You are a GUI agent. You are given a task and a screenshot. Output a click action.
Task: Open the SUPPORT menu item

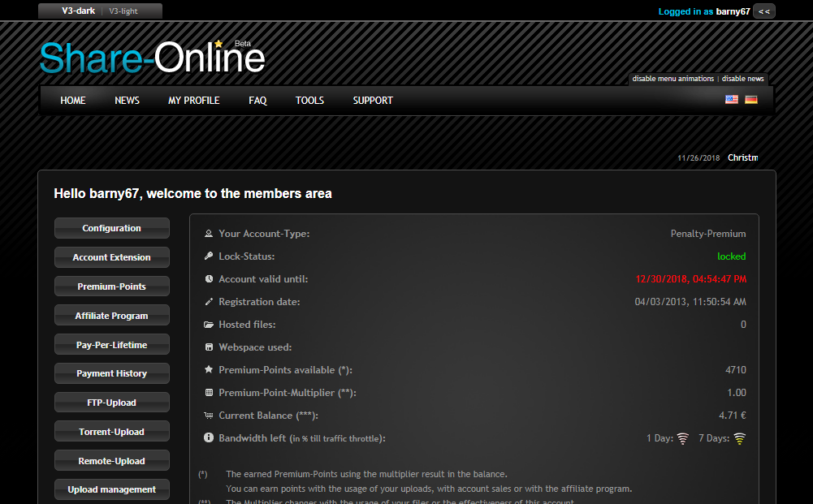coord(373,101)
